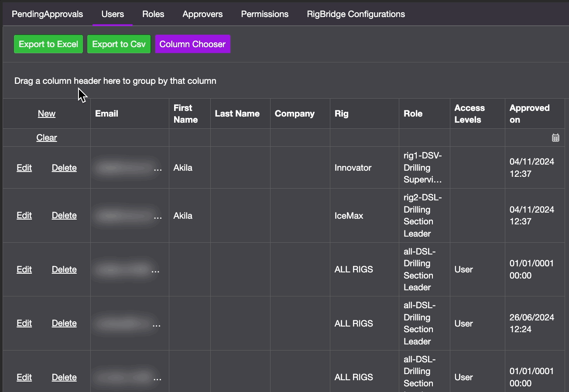This screenshot has height=392, width=569.
Task: Sort by the Access Levels column header
Action: click(x=470, y=113)
